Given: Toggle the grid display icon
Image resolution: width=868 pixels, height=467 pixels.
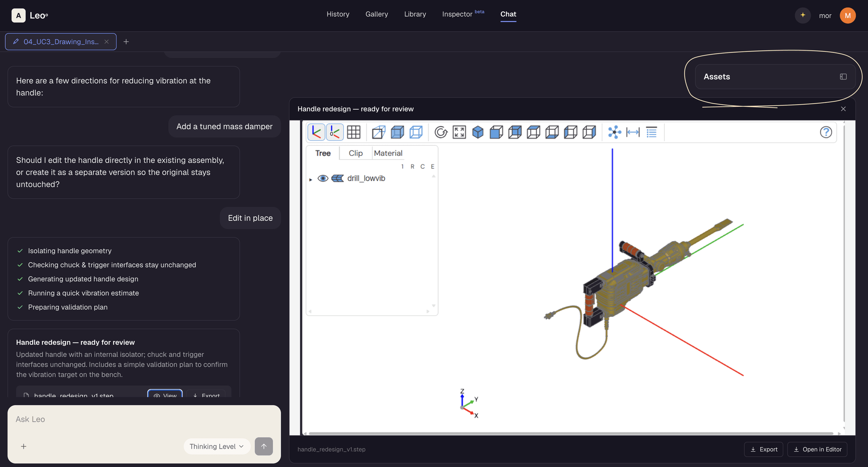Looking at the screenshot, I should click(353, 132).
